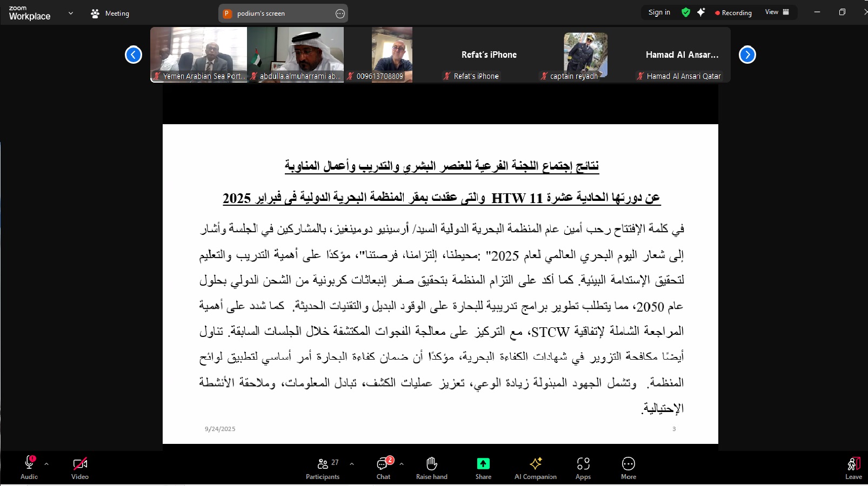Unmute microphone with Audio button
This screenshot has height=486, width=868.
(29, 468)
